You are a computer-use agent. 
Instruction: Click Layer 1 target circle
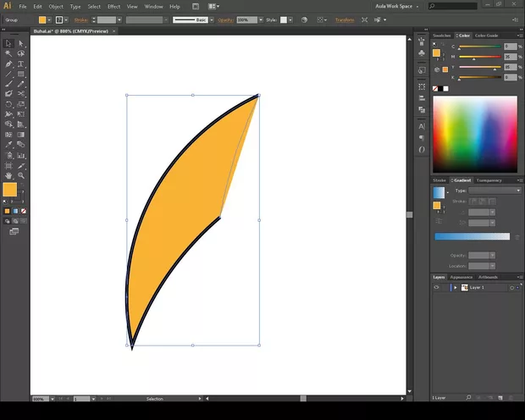(x=511, y=288)
